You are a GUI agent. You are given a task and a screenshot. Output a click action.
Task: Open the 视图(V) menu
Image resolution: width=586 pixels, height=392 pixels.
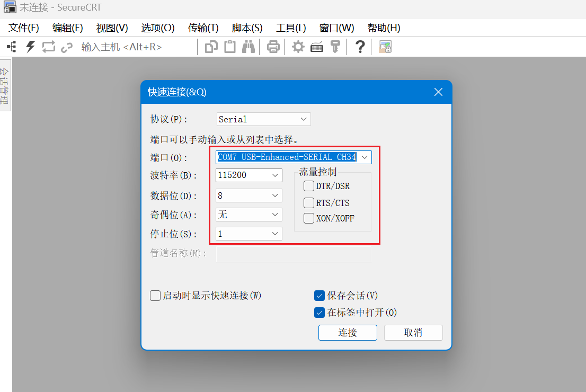tap(112, 28)
